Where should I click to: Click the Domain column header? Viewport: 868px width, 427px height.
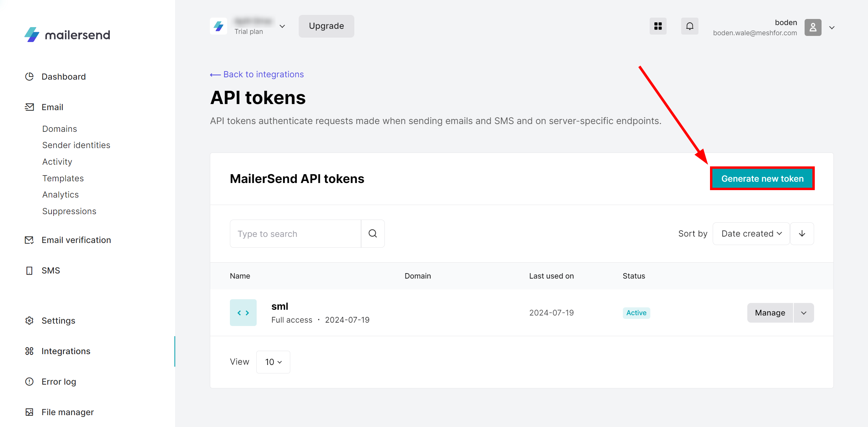pos(418,276)
